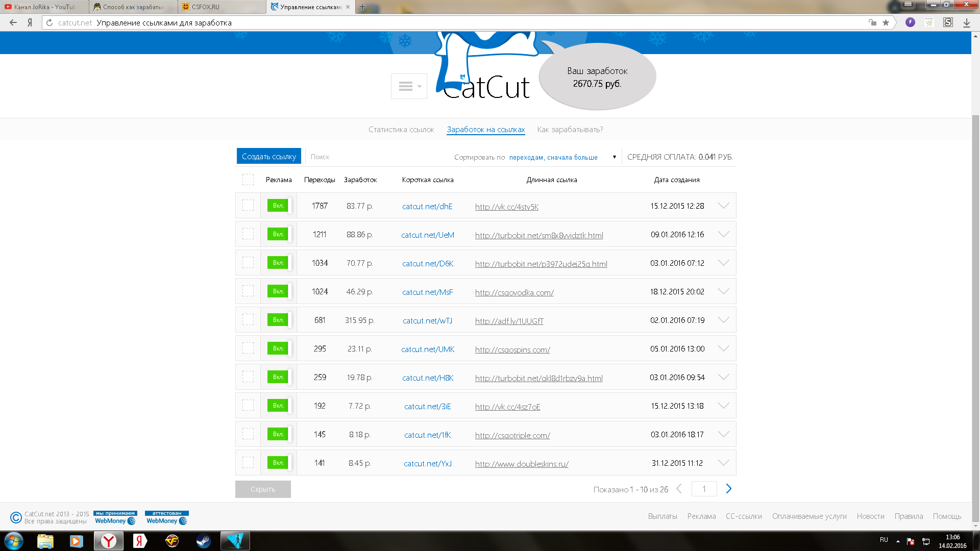Open the purple lightning extension icon

(x=910, y=22)
